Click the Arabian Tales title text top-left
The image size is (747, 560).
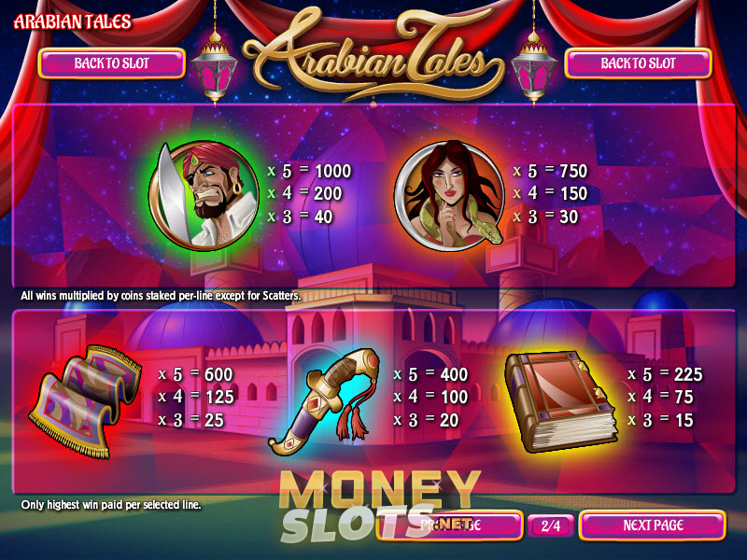coord(73,21)
